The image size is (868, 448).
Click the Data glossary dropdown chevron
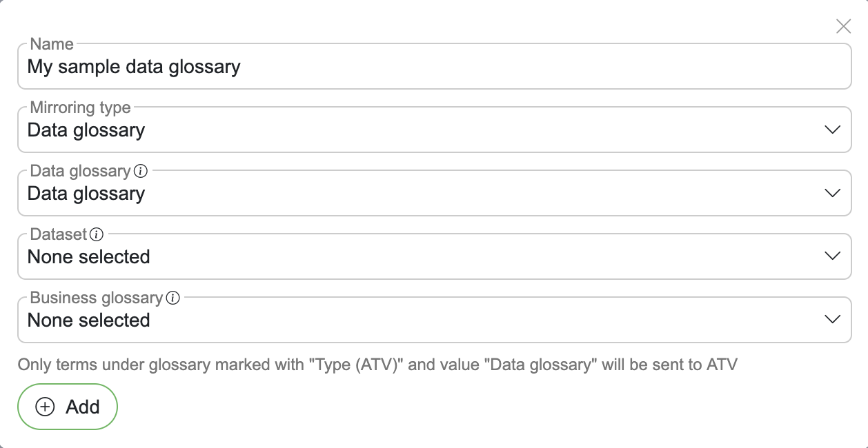(833, 192)
